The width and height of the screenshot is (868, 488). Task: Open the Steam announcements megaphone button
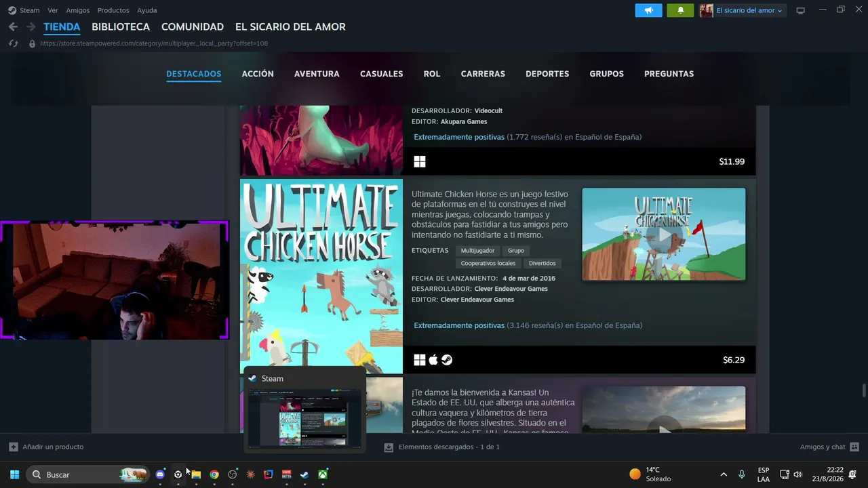point(648,10)
